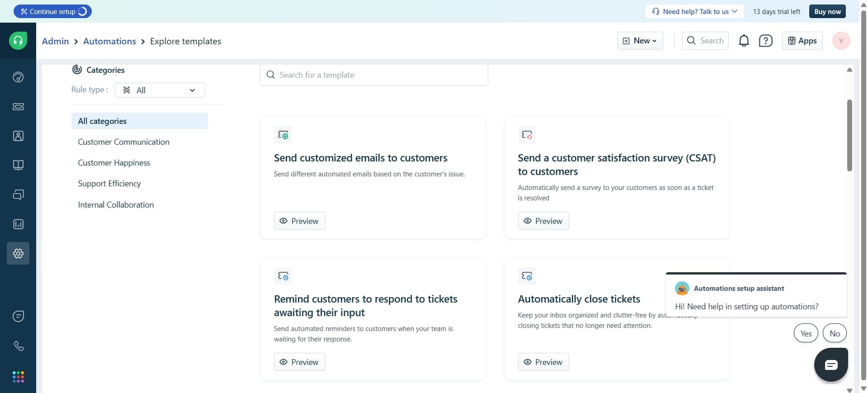Image resolution: width=868 pixels, height=393 pixels.
Task: Open the Dashboard sidebar icon
Action: click(x=18, y=77)
